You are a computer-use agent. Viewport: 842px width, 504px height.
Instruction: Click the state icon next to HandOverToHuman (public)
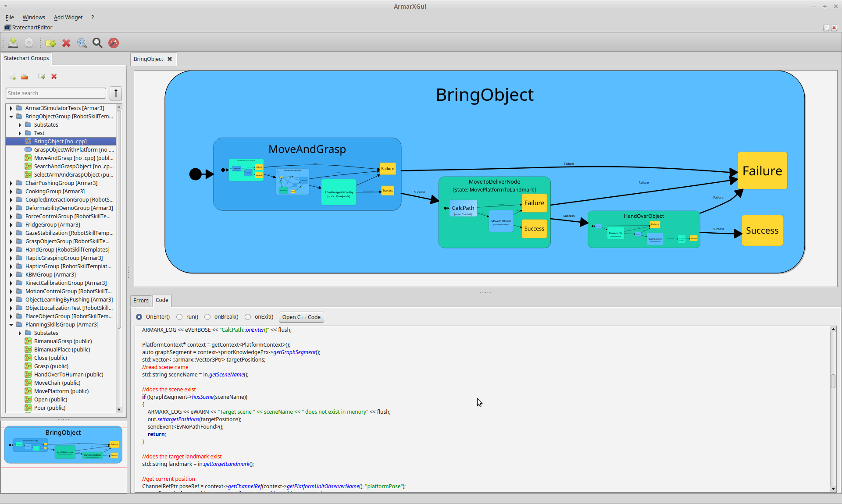[x=28, y=374]
